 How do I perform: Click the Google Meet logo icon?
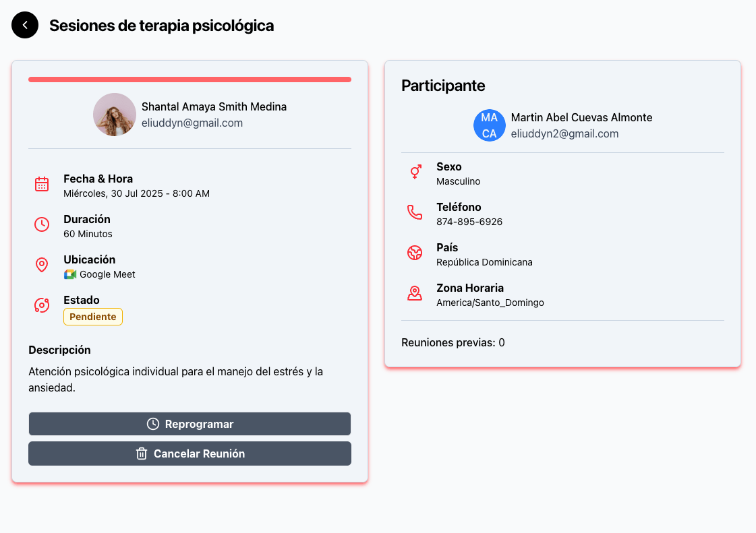[70, 274]
